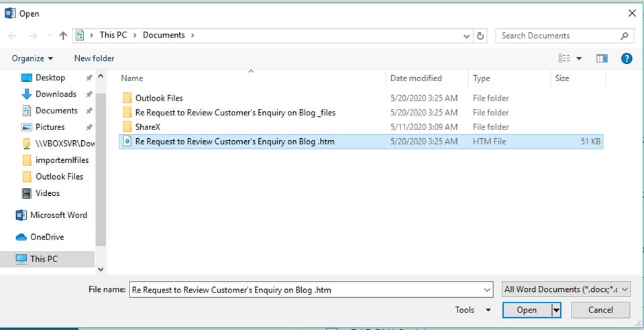
Task: Open Downloads in the navigation pane
Action: click(x=49, y=94)
